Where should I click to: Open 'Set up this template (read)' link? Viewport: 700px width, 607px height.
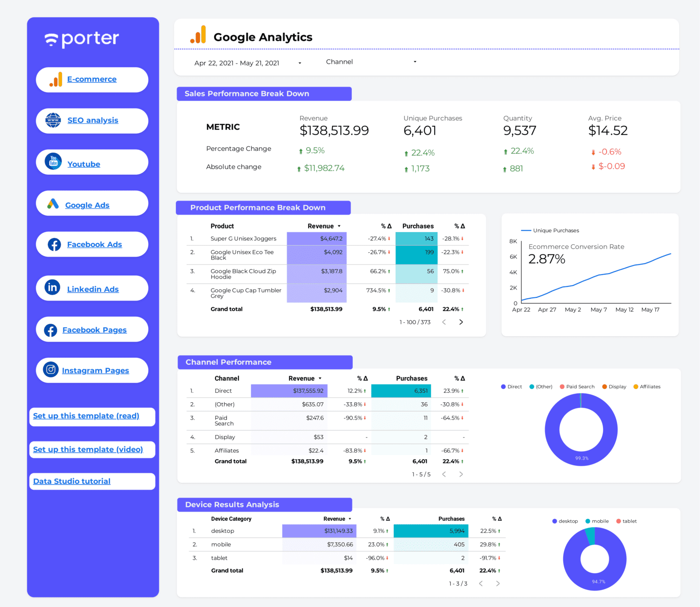point(86,416)
